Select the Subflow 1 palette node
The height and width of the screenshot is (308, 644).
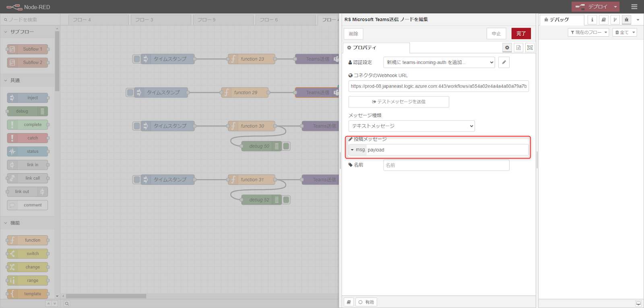[28, 49]
